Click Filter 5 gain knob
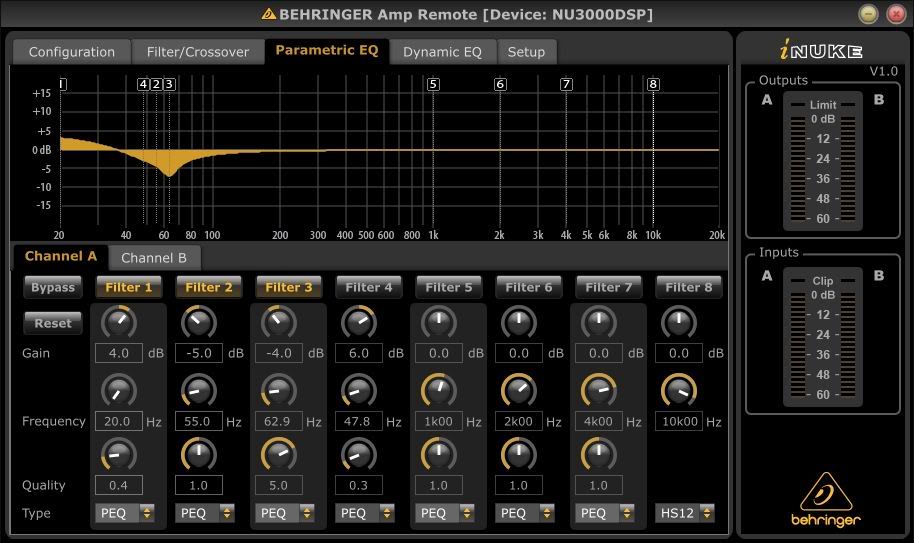 click(438, 322)
